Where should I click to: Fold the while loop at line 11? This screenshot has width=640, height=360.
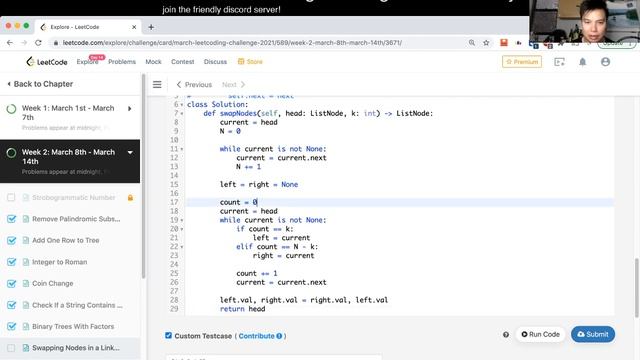pos(182,149)
